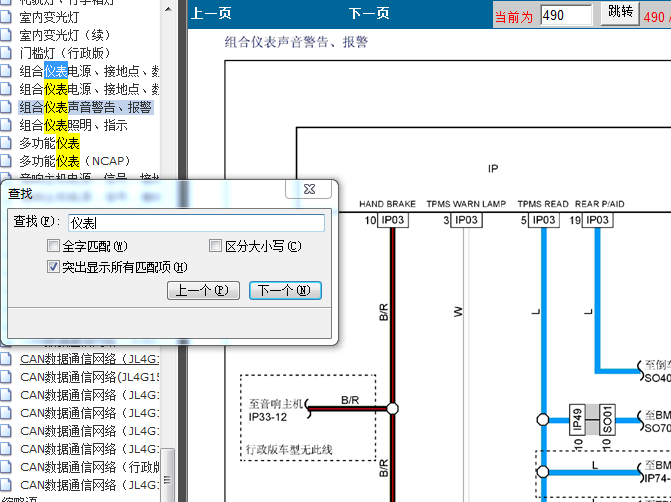Click the 组合仪表声音警告、报警 diagram title
Image resolution: width=671 pixels, height=502 pixels.
coord(296,42)
